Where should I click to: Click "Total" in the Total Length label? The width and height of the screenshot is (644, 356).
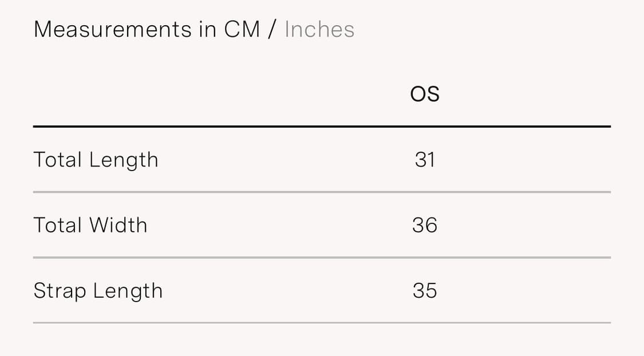pos(57,160)
